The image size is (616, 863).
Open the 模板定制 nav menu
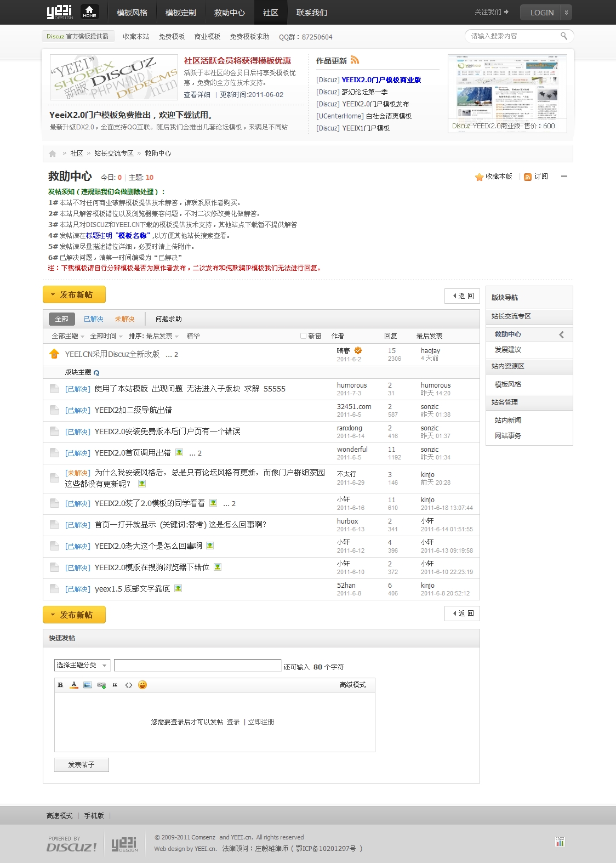[181, 13]
